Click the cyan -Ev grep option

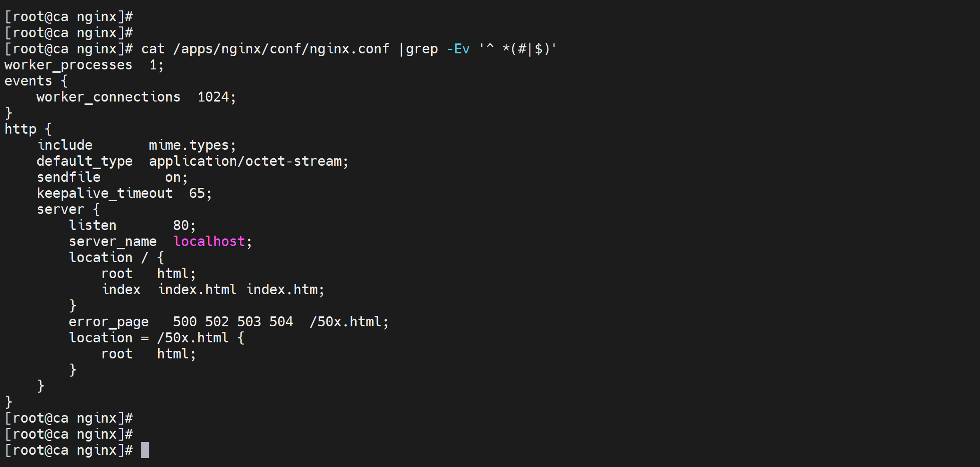point(458,49)
